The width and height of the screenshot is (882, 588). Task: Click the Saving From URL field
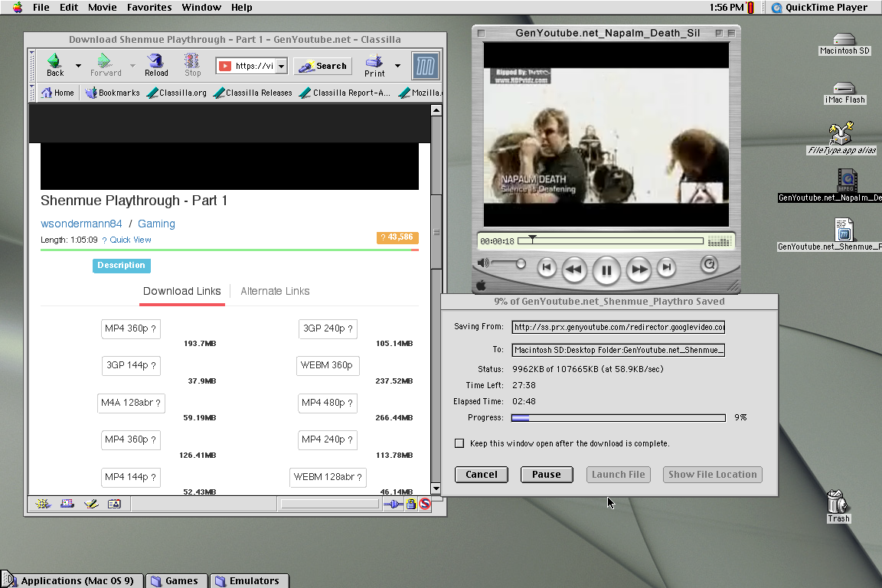coord(618,327)
